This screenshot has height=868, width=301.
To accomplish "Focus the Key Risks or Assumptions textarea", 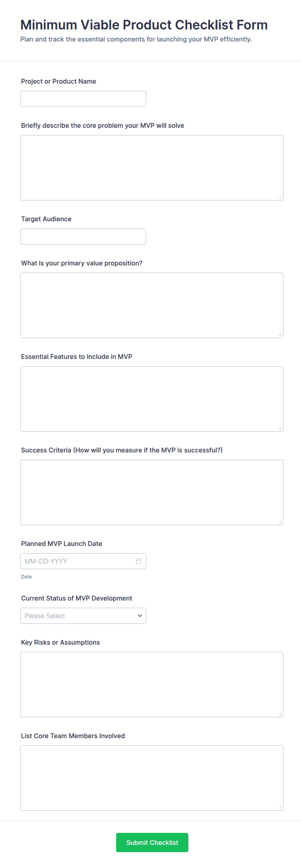I will pos(152,685).
